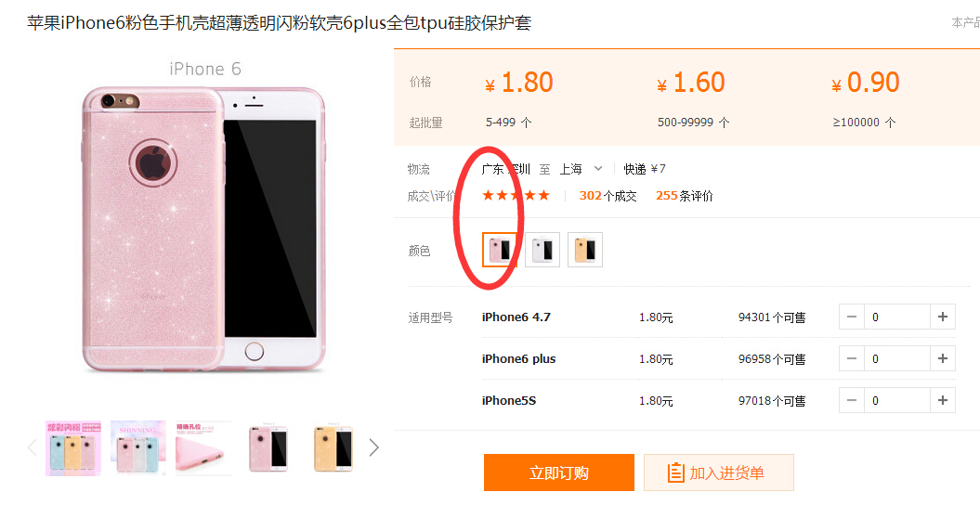
Task: Decrease quantity for iPhone5S
Action: click(x=851, y=400)
